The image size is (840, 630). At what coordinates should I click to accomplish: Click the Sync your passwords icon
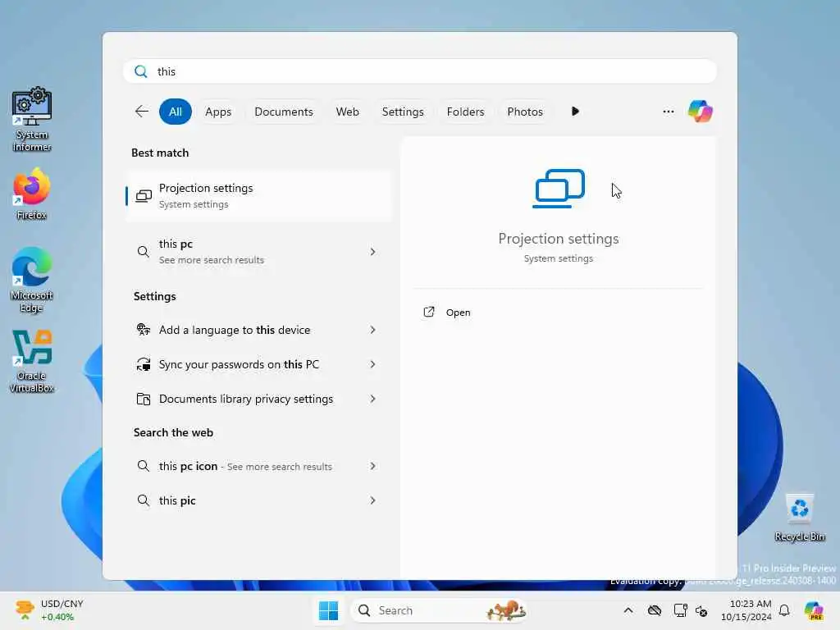(x=143, y=364)
